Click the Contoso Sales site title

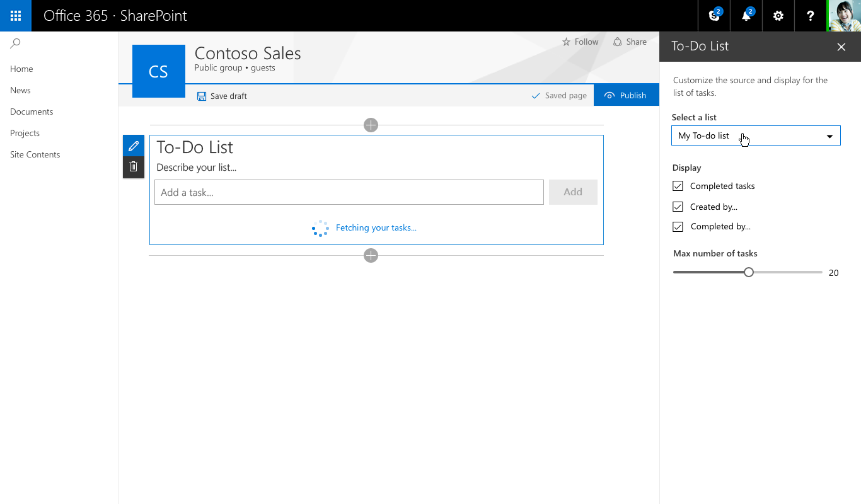[x=248, y=54]
